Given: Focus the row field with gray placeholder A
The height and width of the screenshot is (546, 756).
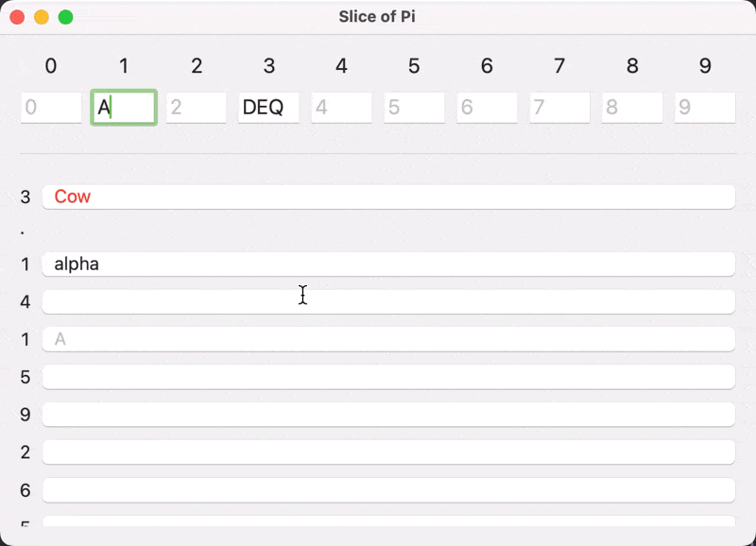Looking at the screenshot, I should (388, 339).
